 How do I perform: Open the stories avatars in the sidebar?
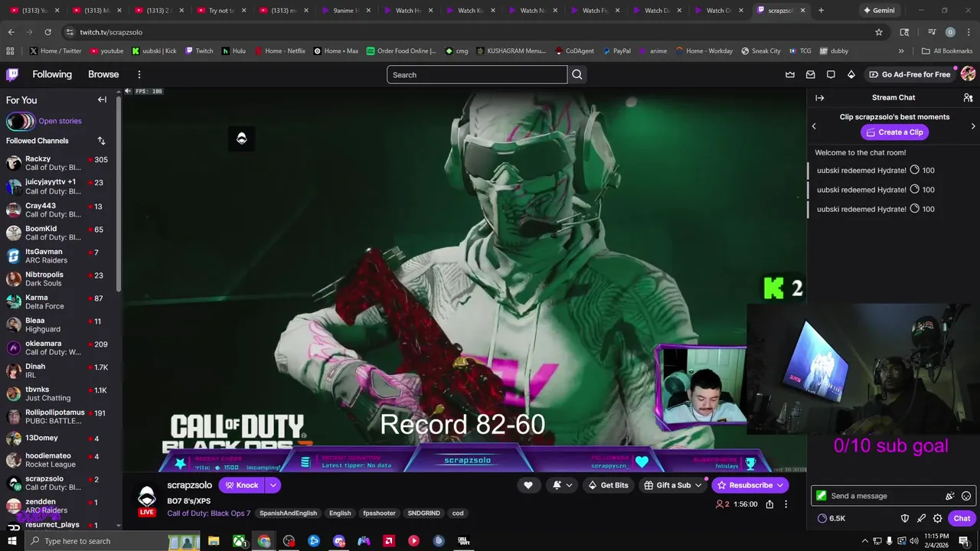point(21,121)
